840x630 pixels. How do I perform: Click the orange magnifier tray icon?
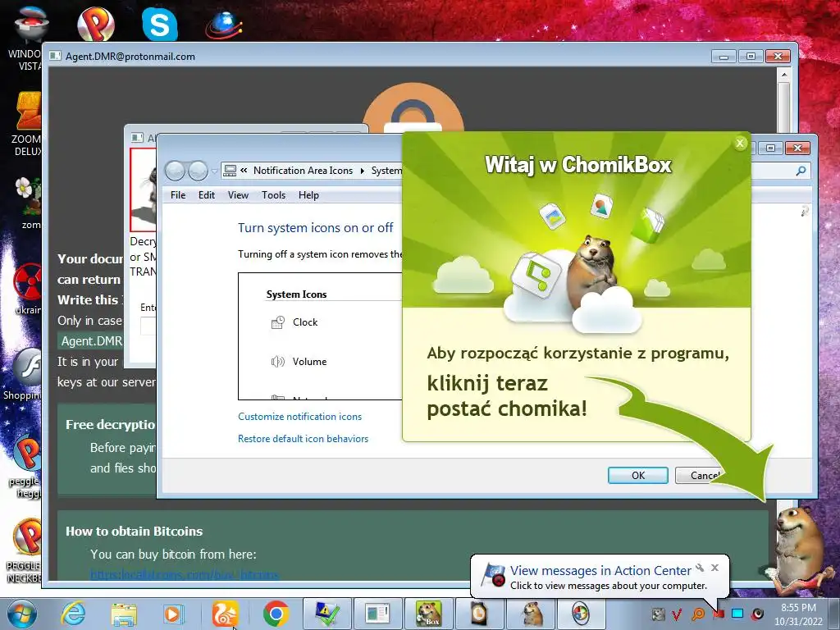pyautogui.click(x=698, y=614)
